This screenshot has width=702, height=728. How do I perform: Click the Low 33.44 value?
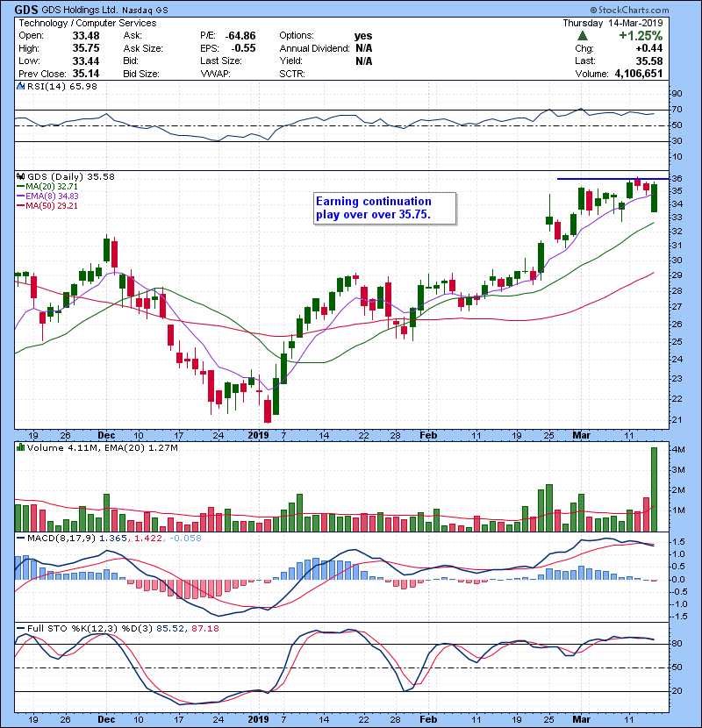pyautogui.click(x=86, y=61)
